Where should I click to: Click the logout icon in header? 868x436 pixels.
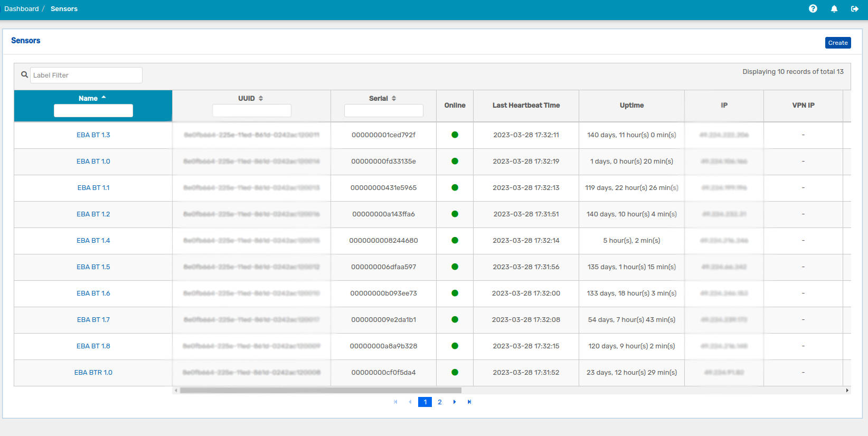[855, 8]
